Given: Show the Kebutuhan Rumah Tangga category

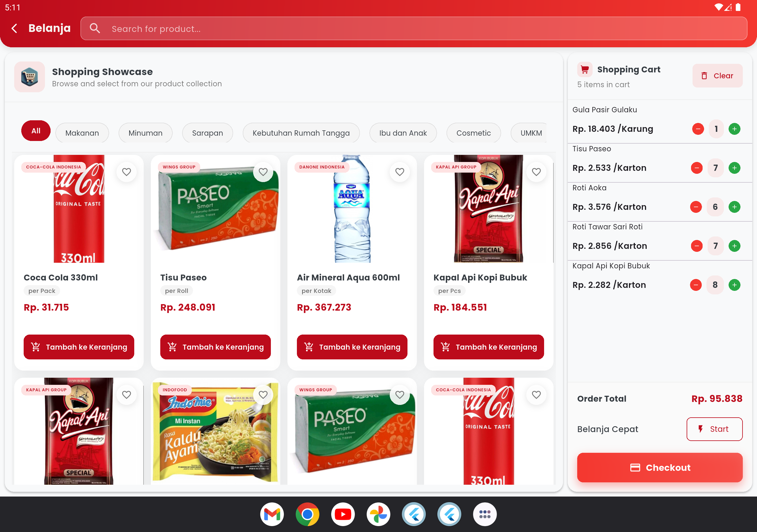Looking at the screenshot, I should coord(301,133).
